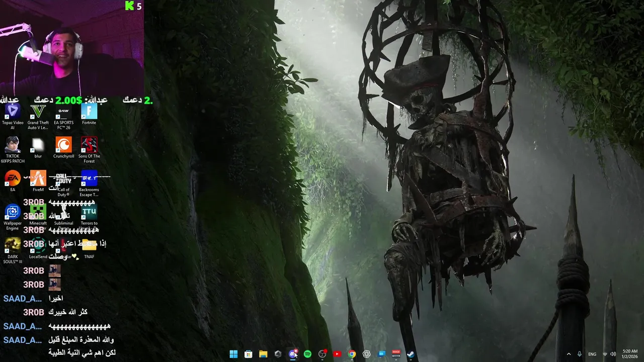
Task: Select the blur desktop file
Action: 38,148
